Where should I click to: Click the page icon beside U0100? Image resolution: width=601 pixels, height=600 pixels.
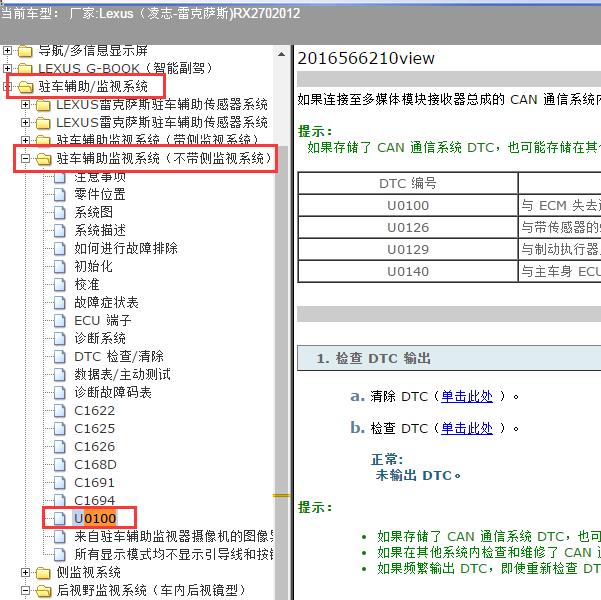(59, 519)
